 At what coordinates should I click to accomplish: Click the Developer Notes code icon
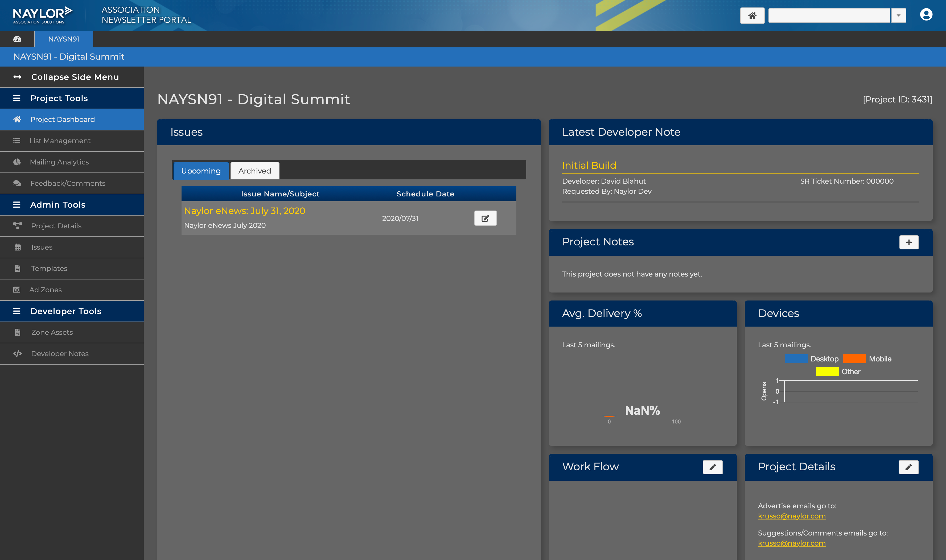[17, 353]
